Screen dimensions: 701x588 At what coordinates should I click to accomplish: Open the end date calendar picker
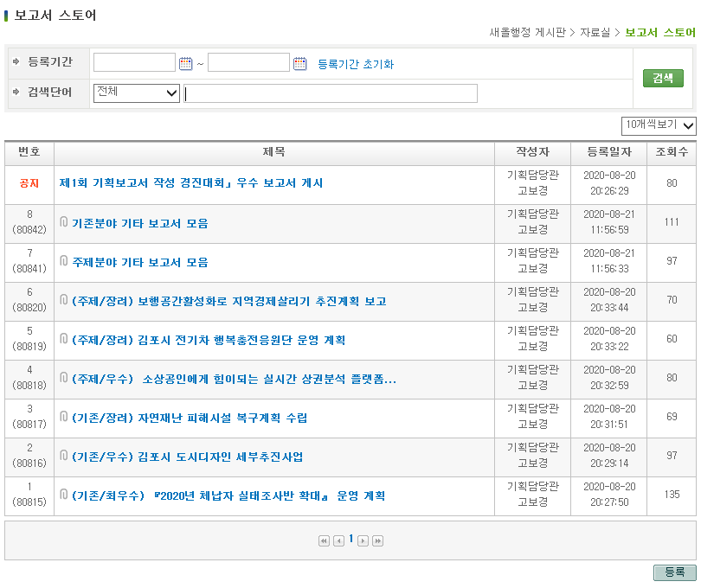300,63
